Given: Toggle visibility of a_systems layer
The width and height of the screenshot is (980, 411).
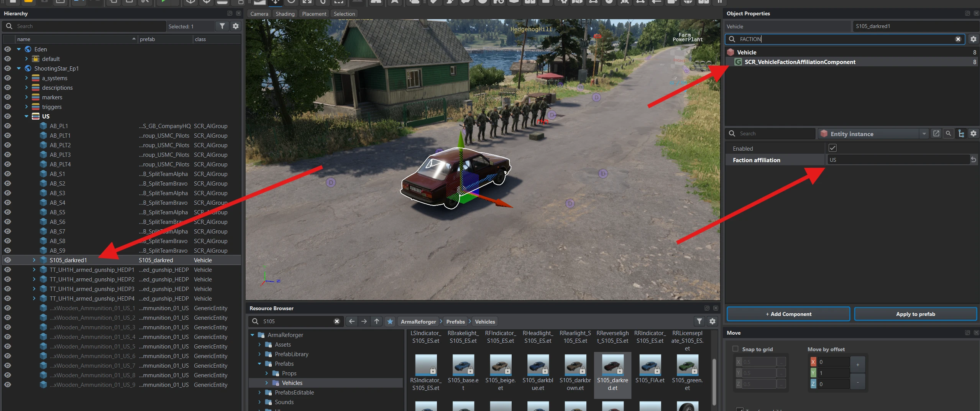Looking at the screenshot, I should pyautogui.click(x=7, y=78).
